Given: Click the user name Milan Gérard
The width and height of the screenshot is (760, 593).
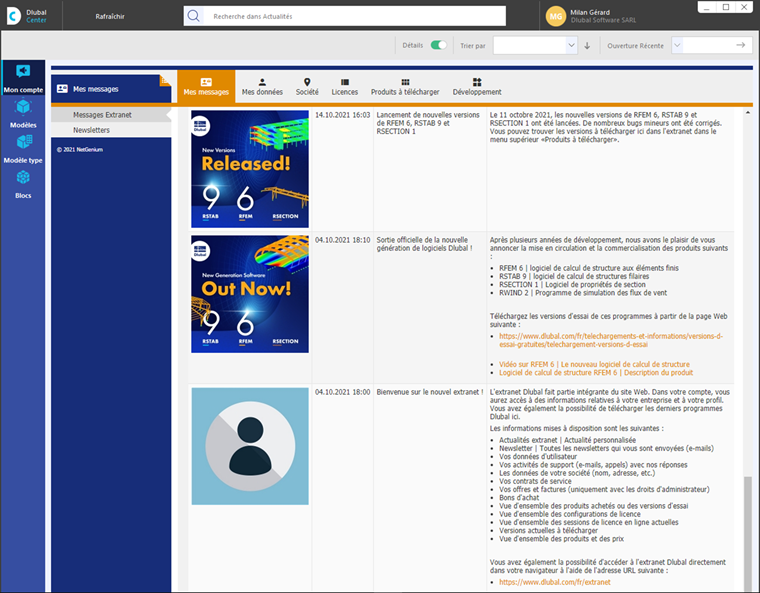Looking at the screenshot, I should click(x=590, y=12).
